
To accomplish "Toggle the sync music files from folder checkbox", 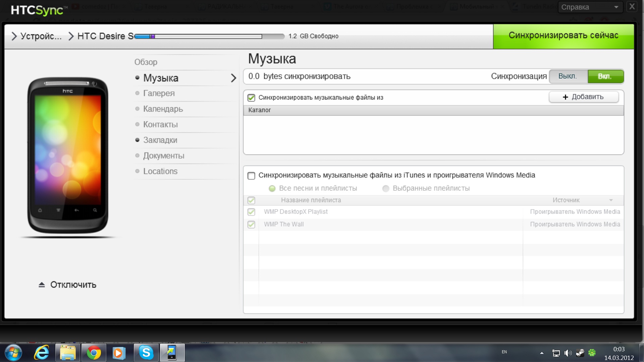I will click(x=251, y=98).
